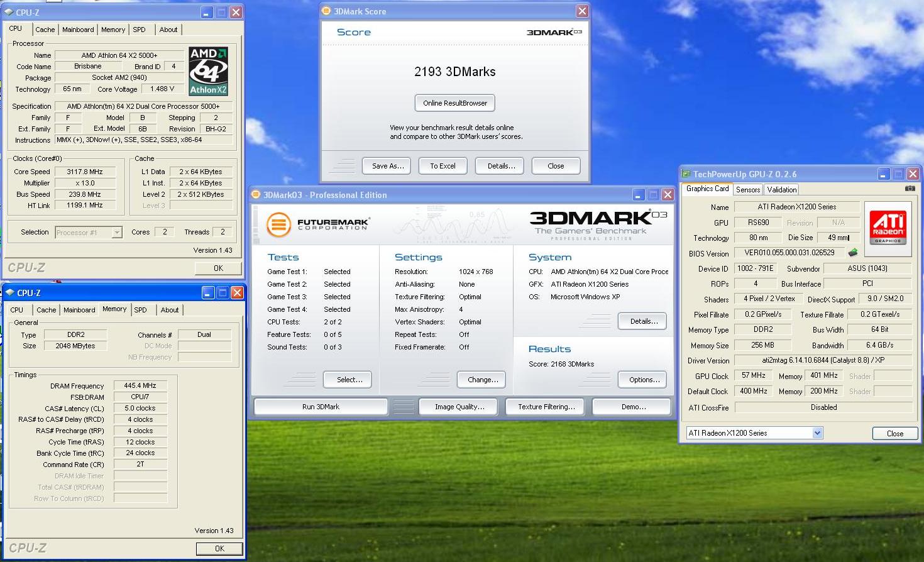Open the Texture Filtering tool
The height and width of the screenshot is (562, 924).
pos(546,407)
